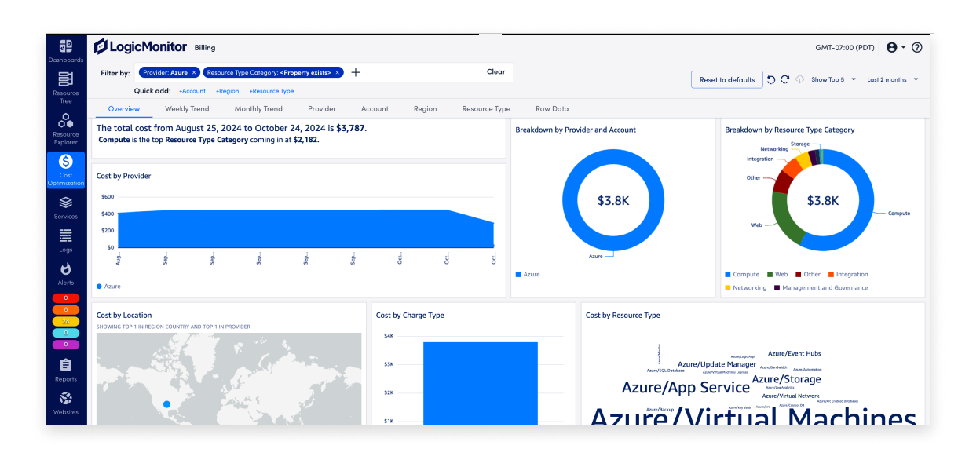Click the refresh dashboard icon

click(785, 79)
